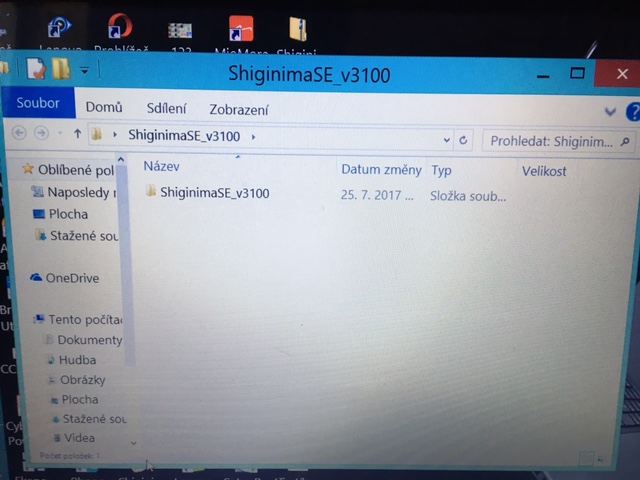This screenshot has height=480, width=640.
Task: Open Videa in the navigation pane
Action: pyautogui.click(x=79, y=438)
